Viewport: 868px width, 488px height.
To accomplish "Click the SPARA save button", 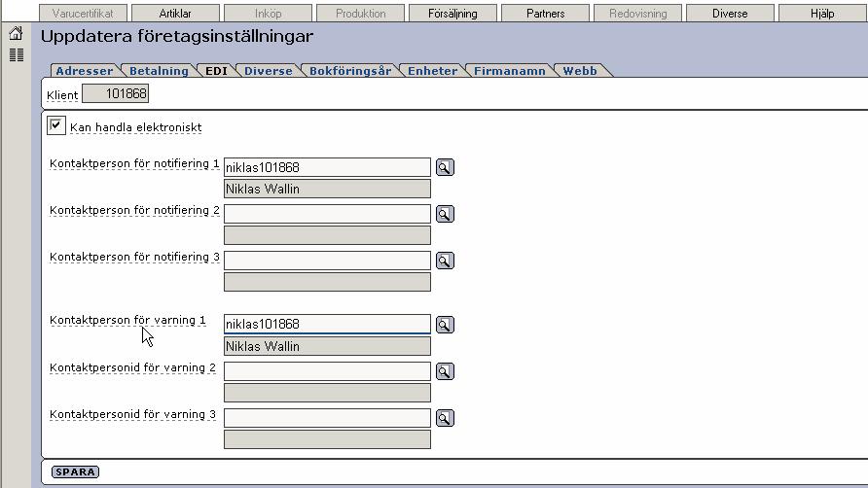I will pyautogui.click(x=75, y=471).
